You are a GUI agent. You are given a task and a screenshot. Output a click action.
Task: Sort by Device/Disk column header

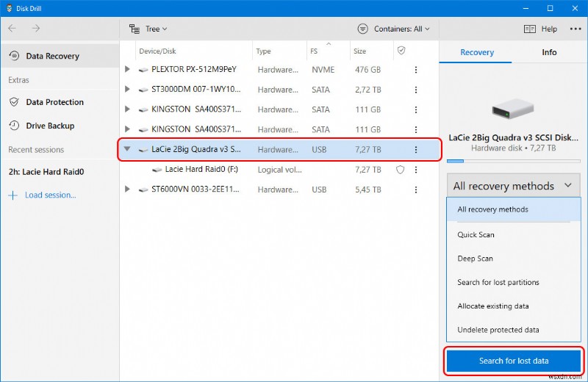pos(157,51)
